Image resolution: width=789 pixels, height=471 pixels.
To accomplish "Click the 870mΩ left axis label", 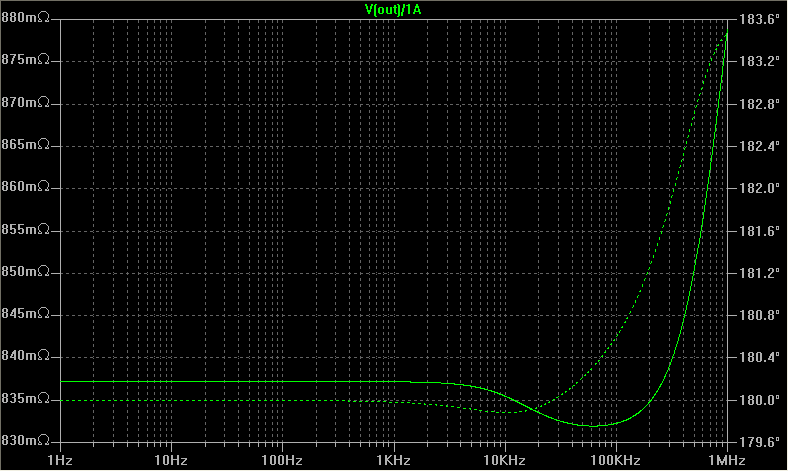I will click(x=25, y=103).
